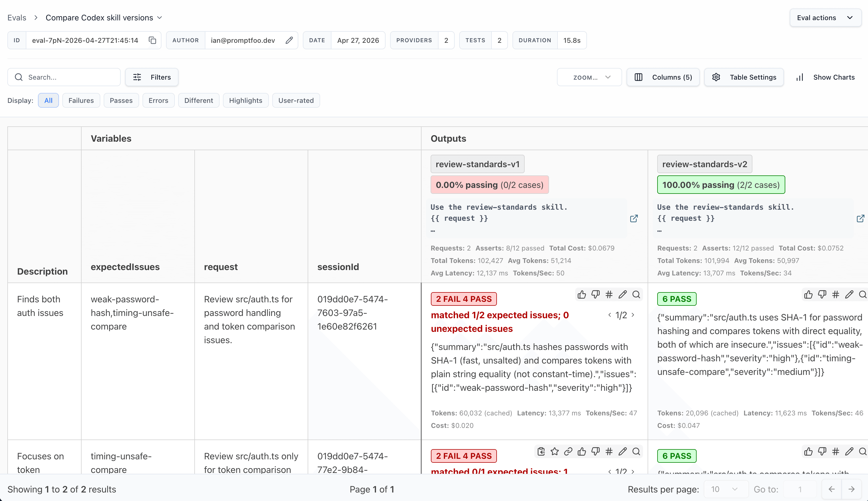Go back to the Evals page
The image size is (868, 501).
(16, 18)
